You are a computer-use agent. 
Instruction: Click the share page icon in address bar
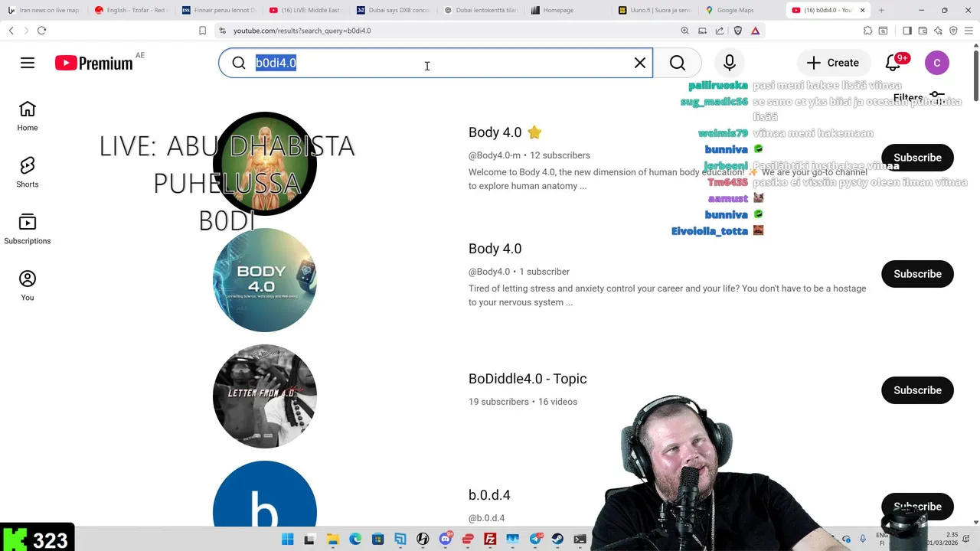[x=720, y=31]
